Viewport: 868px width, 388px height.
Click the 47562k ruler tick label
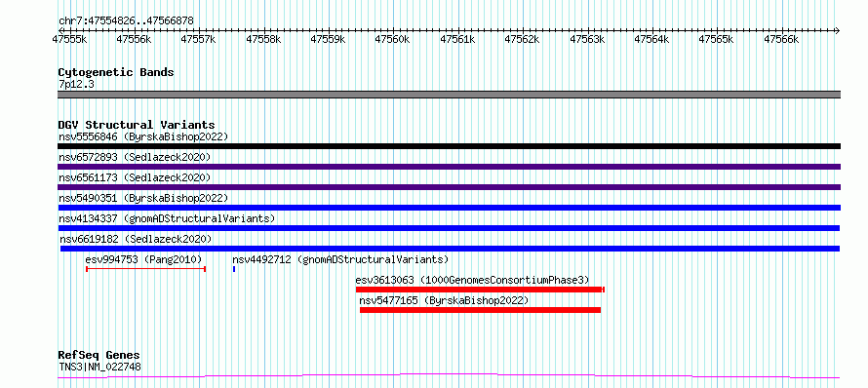[x=523, y=39]
